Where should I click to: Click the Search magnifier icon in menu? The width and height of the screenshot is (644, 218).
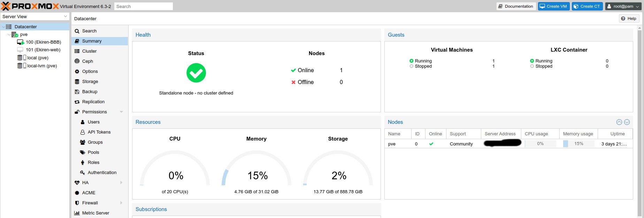(x=77, y=31)
